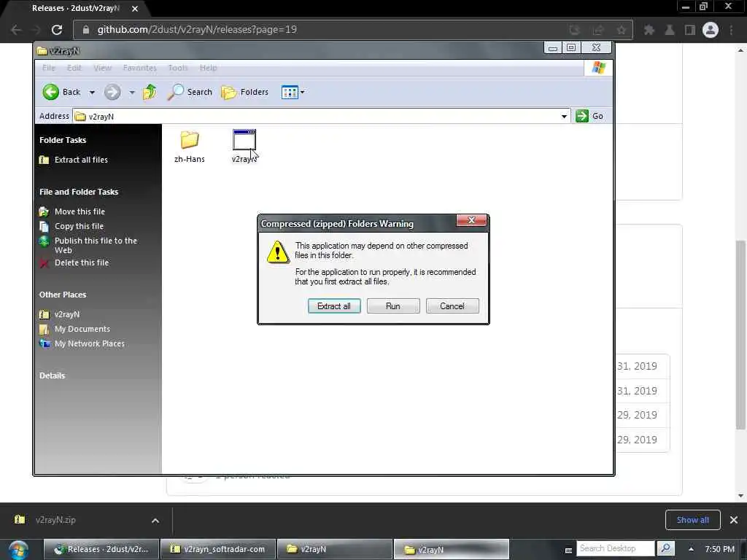Show hidden tray icons arrow
This screenshot has width=747, height=560.
pos(690,549)
